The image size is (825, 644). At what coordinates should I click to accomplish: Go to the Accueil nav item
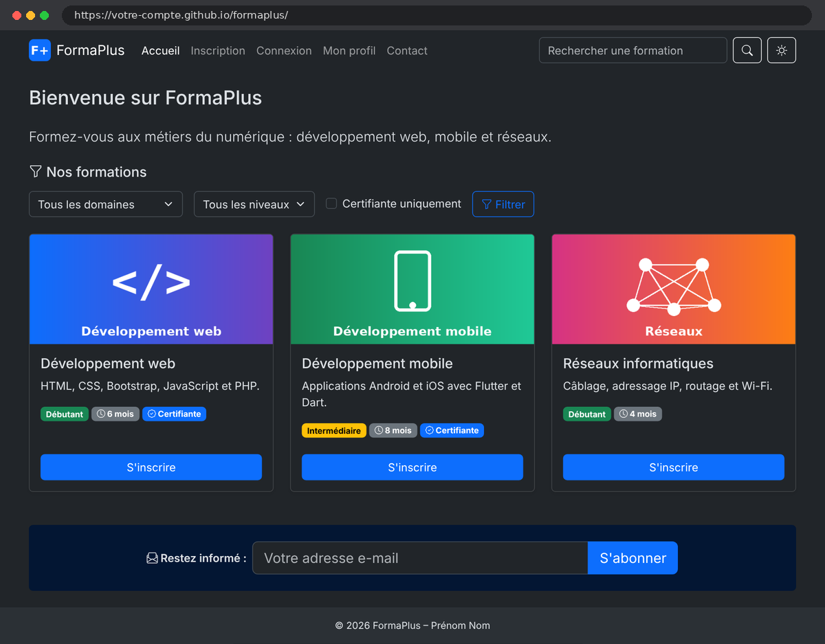(x=160, y=50)
